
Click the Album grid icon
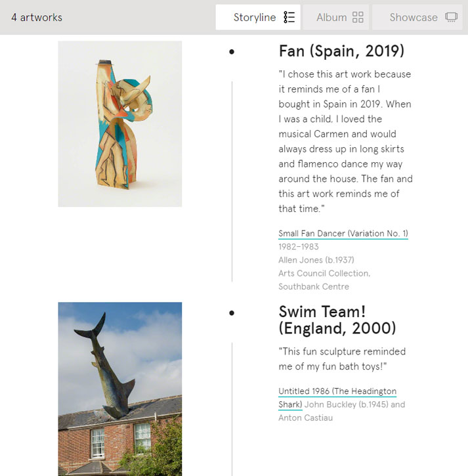358,17
